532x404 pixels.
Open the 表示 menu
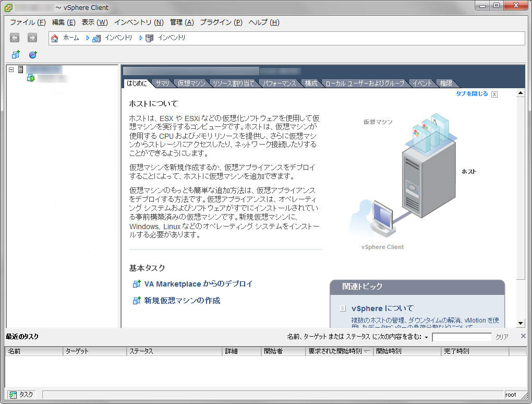(x=94, y=22)
